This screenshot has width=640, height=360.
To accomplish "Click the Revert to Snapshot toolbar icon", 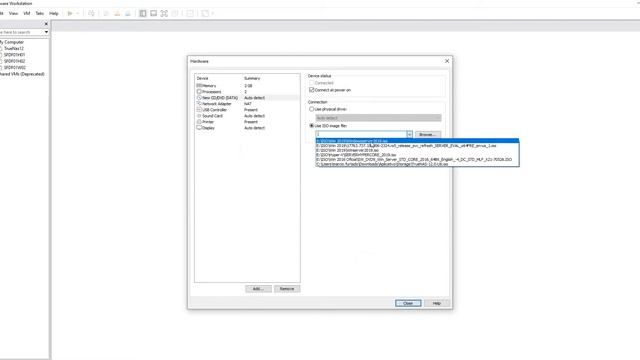I will (x=117, y=13).
